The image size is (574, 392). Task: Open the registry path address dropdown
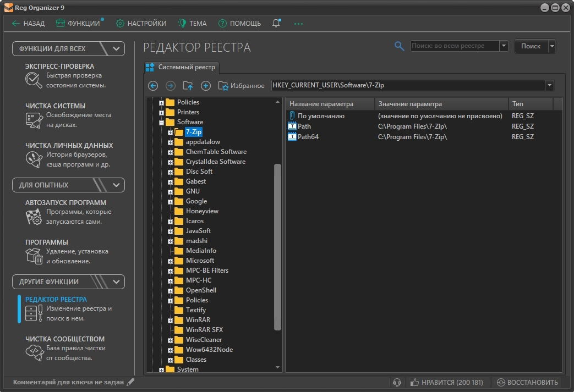(x=549, y=86)
